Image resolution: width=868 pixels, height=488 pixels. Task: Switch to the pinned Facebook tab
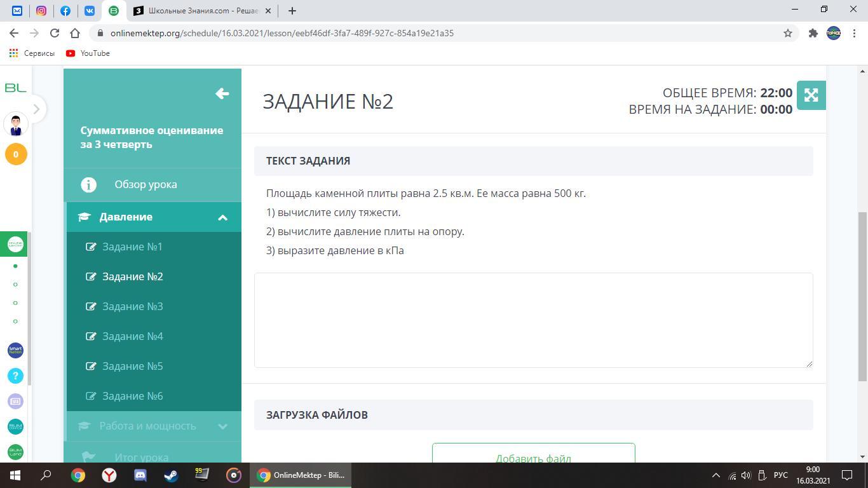coord(65,11)
